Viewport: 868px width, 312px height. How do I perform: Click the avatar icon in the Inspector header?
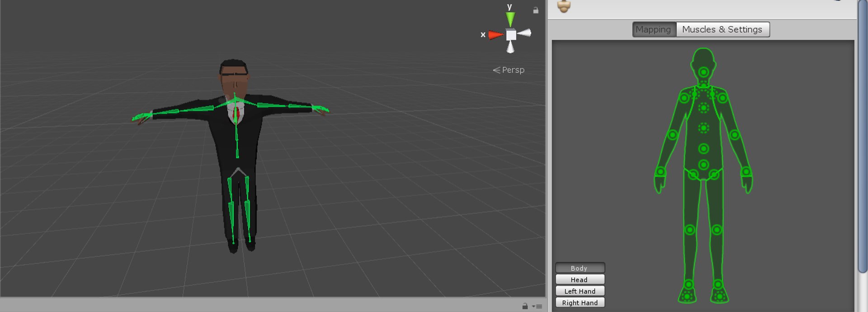564,6
